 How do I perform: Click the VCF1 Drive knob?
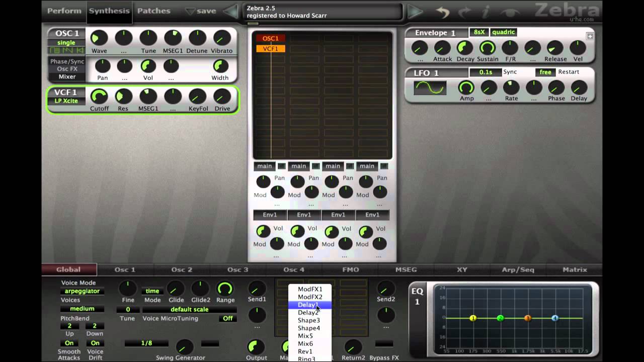click(222, 97)
